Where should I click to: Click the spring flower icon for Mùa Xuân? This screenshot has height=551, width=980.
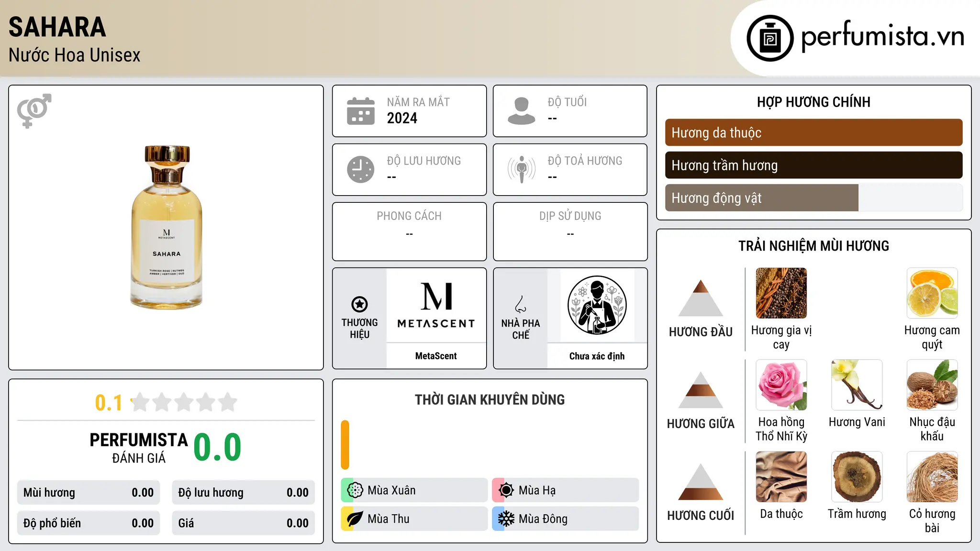coord(355,490)
